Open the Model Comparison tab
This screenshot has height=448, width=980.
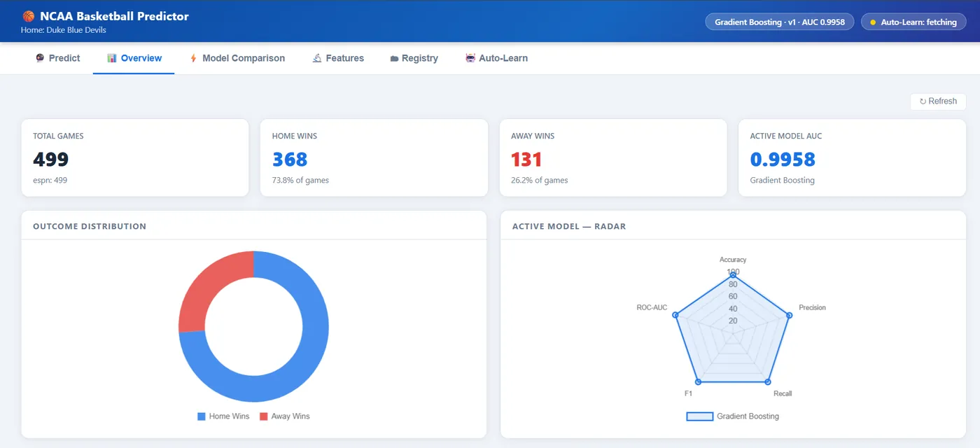[237, 58]
